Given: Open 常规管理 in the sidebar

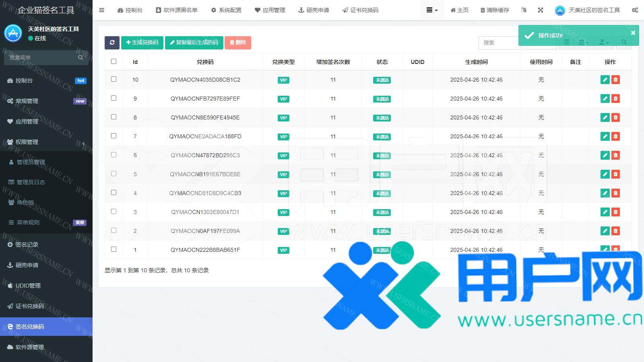Looking at the screenshot, I should pos(46,101).
